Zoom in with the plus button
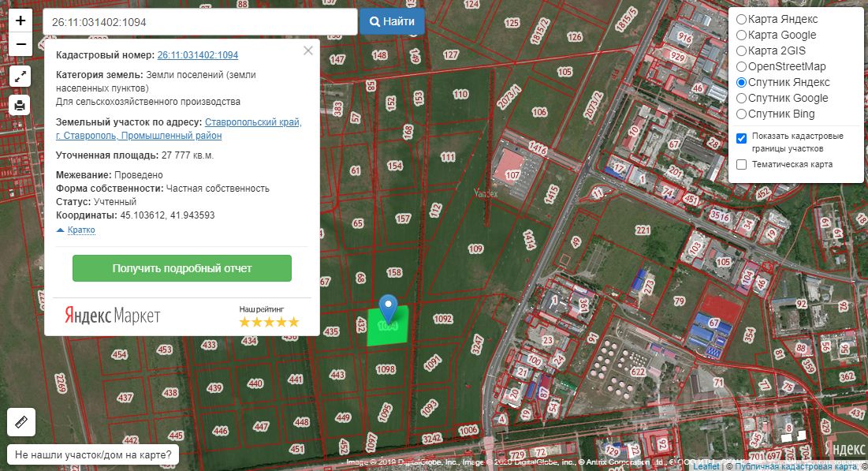Image resolution: width=868 pixels, height=471 pixels. click(20, 21)
